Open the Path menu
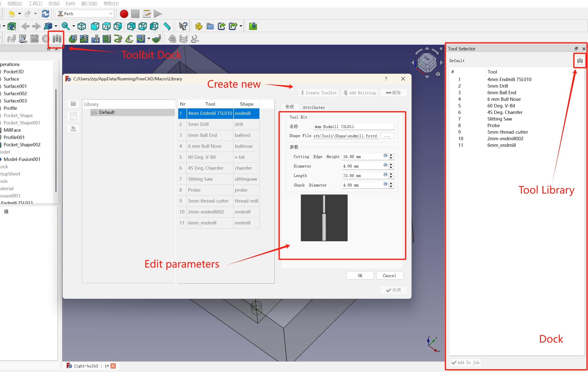 70,3
